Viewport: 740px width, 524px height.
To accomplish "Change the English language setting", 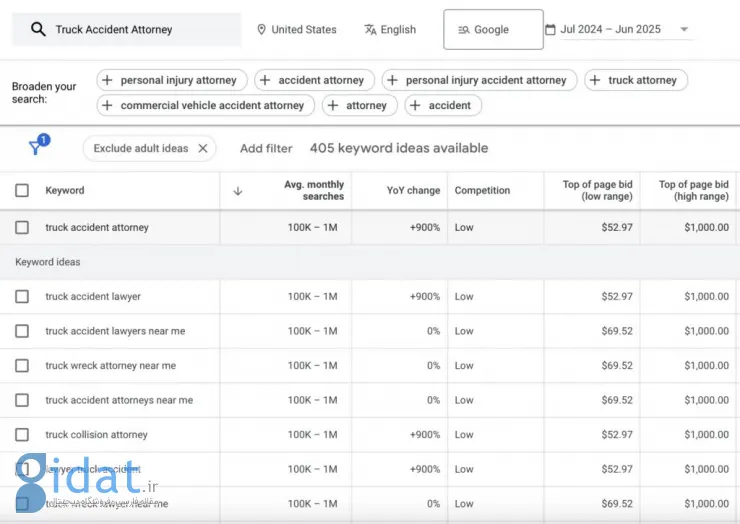I will (x=398, y=29).
